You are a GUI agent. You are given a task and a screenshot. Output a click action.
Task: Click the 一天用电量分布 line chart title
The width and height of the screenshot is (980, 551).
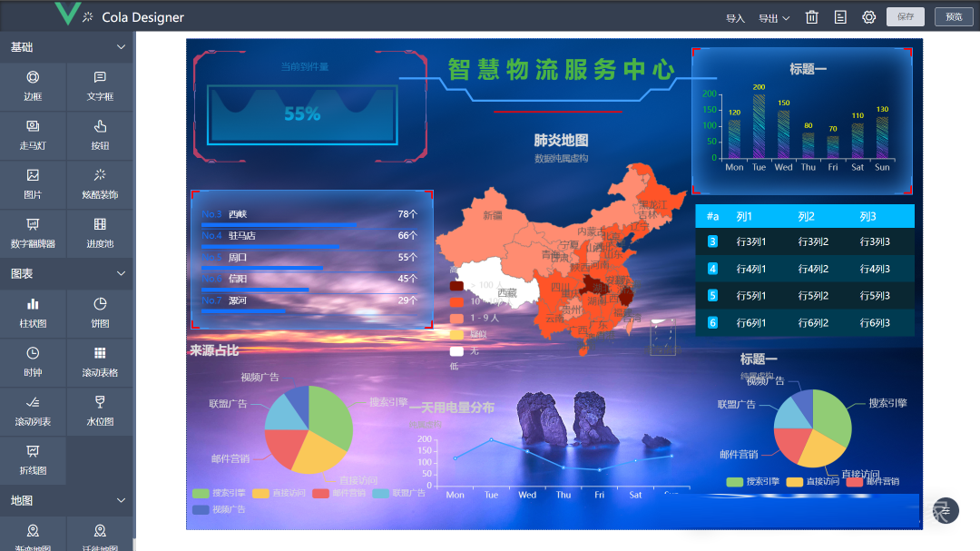pos(452,408)
